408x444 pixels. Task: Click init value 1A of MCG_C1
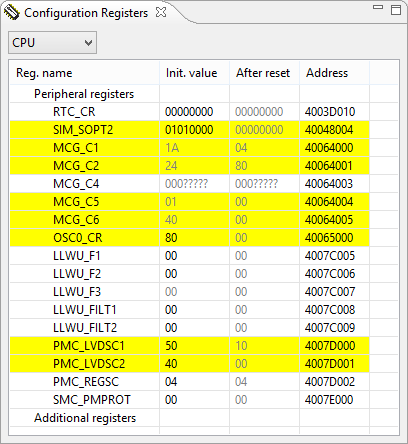click(172, 148)
